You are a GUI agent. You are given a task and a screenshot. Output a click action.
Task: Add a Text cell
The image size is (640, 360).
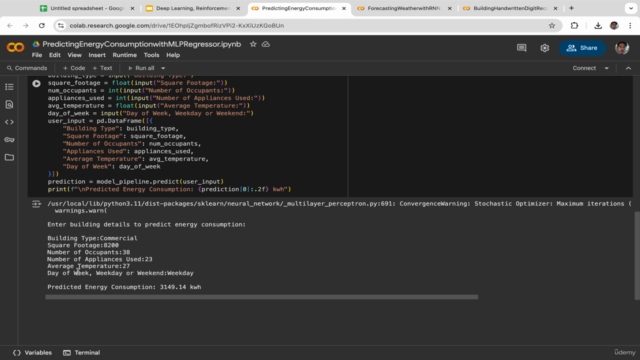click(x=102, y=68)
